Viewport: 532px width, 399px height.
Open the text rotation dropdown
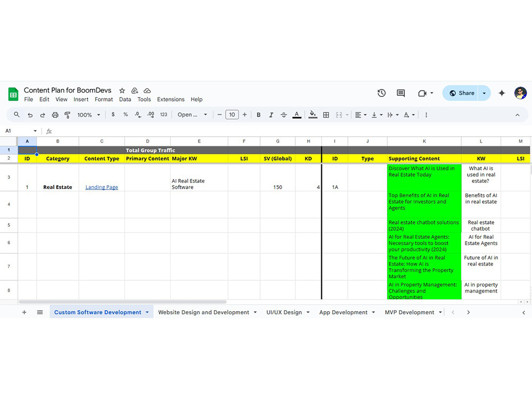[409, 115]
